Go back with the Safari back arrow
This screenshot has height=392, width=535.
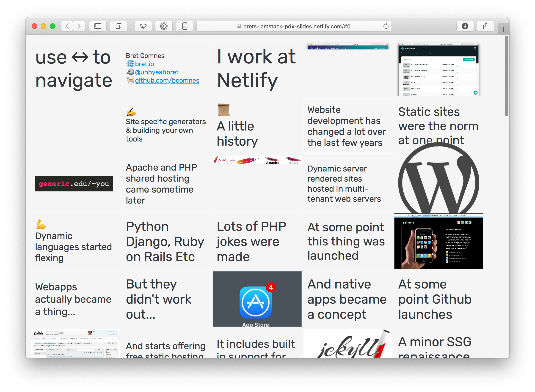(x=67, y=26)
